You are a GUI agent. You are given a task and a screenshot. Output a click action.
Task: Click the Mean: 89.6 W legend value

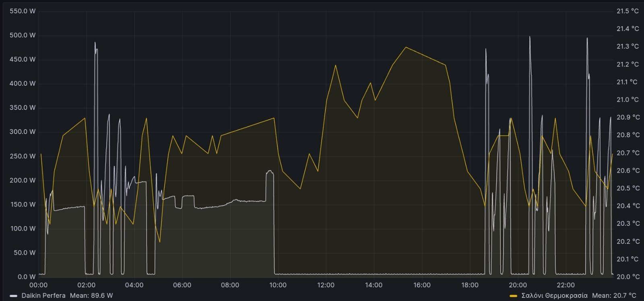click(91, 295)
